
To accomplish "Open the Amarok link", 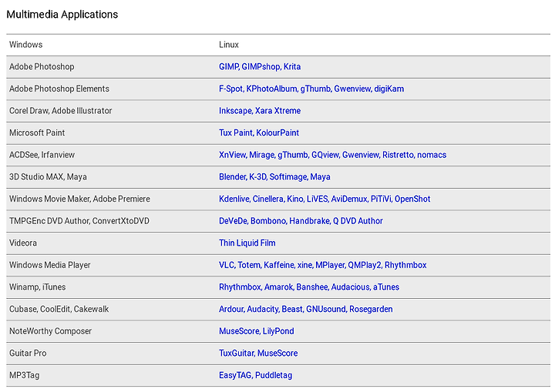I will (278, 287).
